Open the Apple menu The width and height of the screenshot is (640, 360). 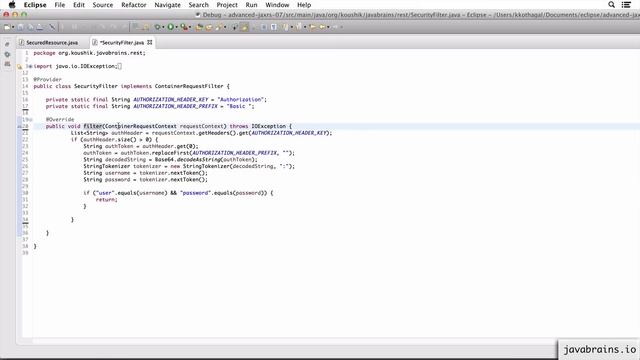(x=12, y=5)
